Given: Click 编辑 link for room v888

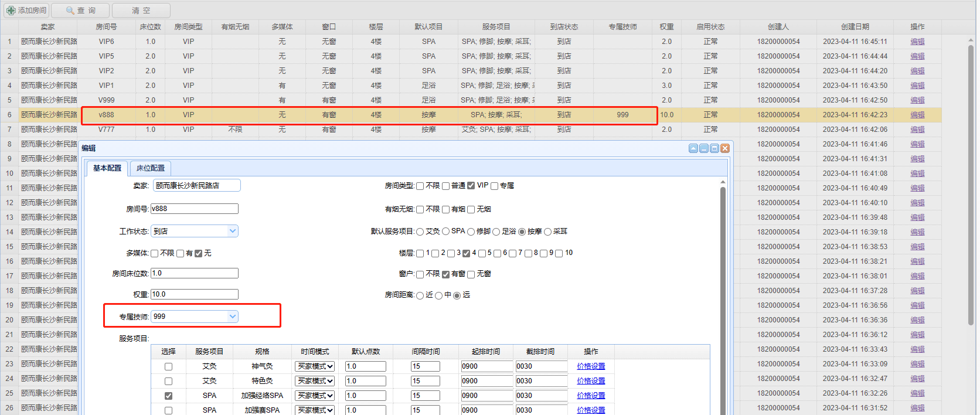Looking at the screenshot, I should [917, 115].
